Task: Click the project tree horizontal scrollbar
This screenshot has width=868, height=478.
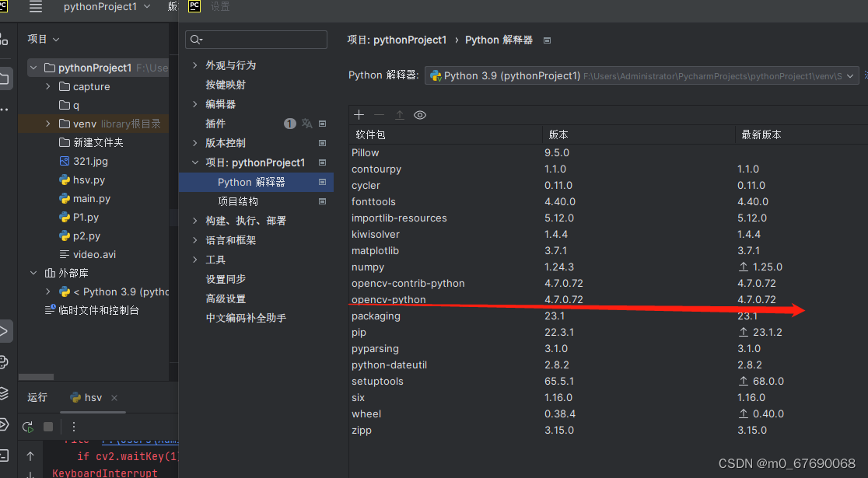Action: 36,377
